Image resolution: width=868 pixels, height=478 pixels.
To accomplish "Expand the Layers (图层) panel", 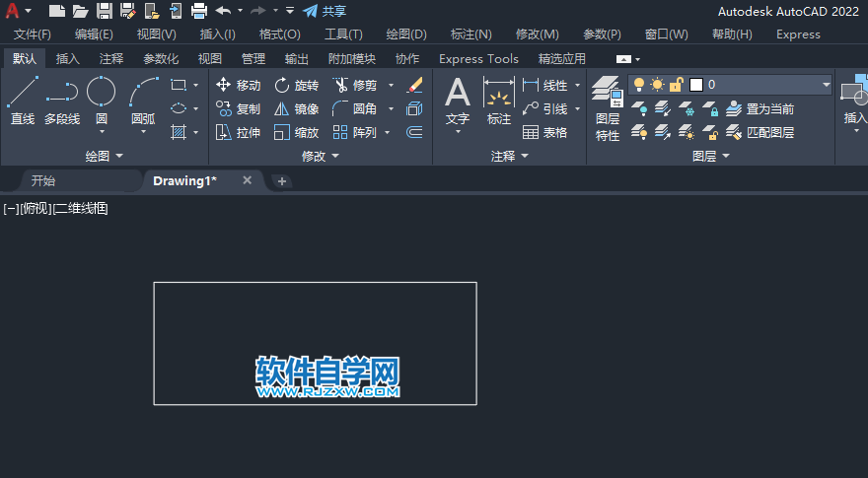I will click(x=711, y=157).
